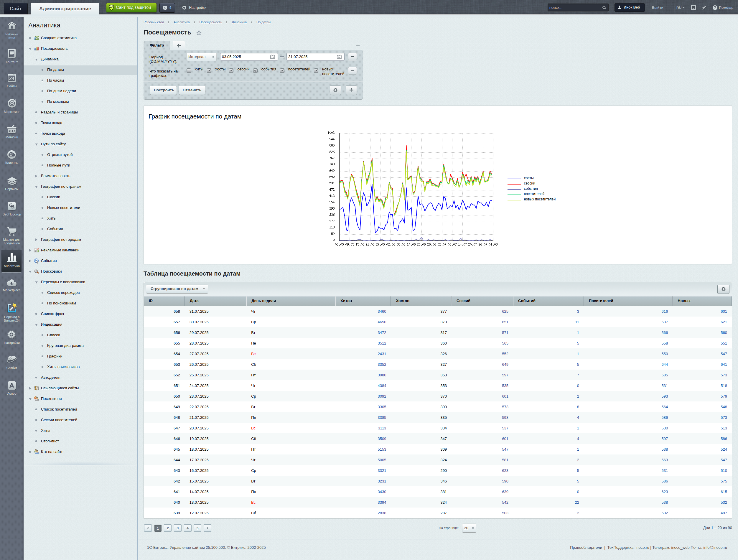The height and width of the screenshot is (560, 738).
Task: Click the filter settings gear button
Action: [x=335, y=90]
